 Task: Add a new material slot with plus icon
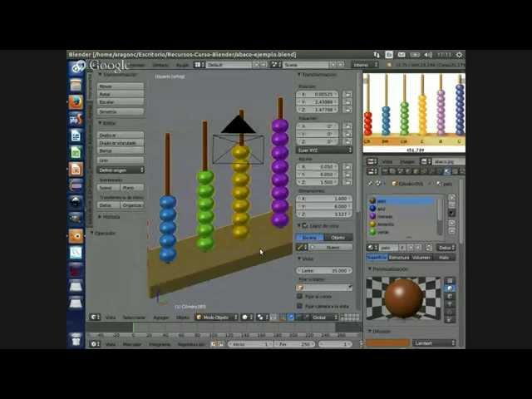click(451, 198)
